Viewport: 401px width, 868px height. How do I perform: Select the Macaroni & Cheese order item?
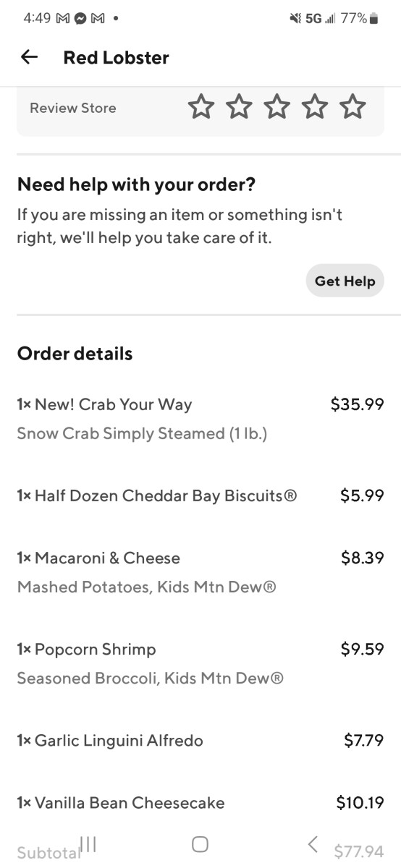click(x=200, y=572)
